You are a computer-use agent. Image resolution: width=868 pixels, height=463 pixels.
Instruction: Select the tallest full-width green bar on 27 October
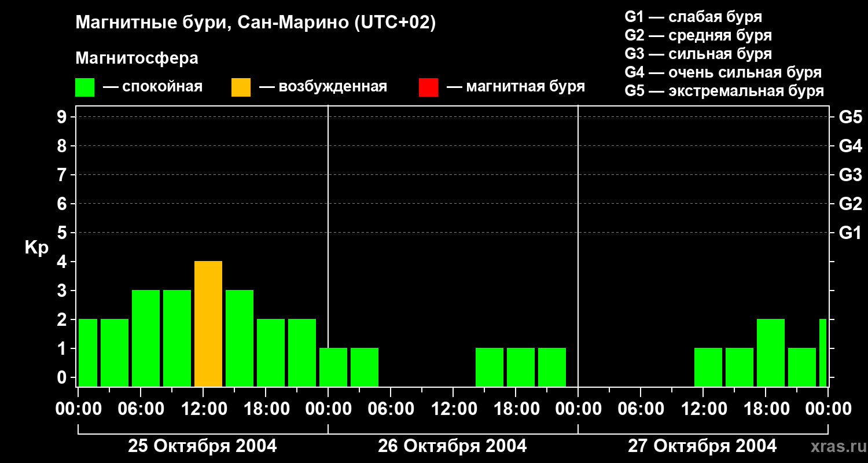[x=771, y=353]
